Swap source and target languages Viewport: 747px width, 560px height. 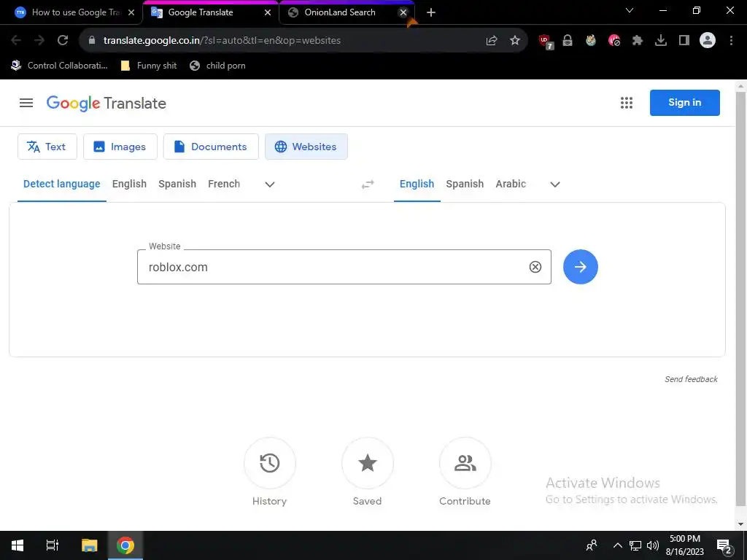[368, 184]
